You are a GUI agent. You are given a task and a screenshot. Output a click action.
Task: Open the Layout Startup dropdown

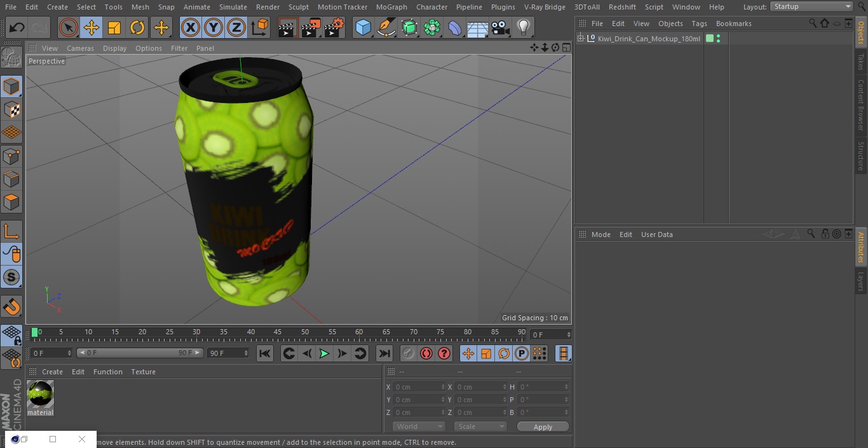pos(811,6)
